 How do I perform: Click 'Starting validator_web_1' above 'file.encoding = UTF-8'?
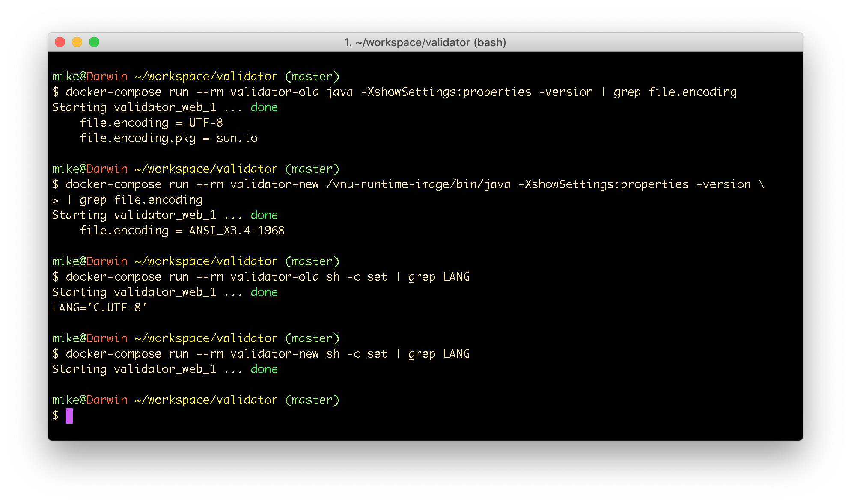pyautogui.click(x=134, y=107)
